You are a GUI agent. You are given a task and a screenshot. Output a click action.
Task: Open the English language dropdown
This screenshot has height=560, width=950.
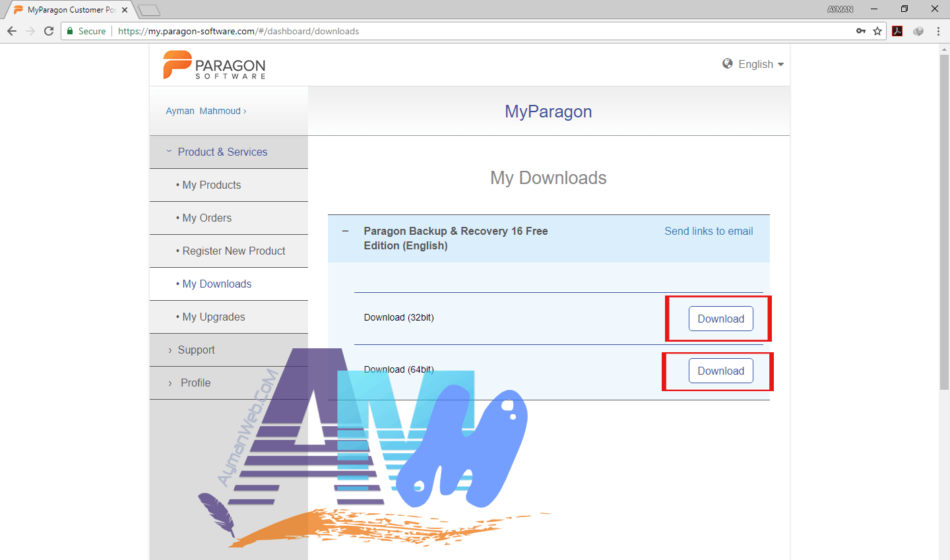coord(761,64)
